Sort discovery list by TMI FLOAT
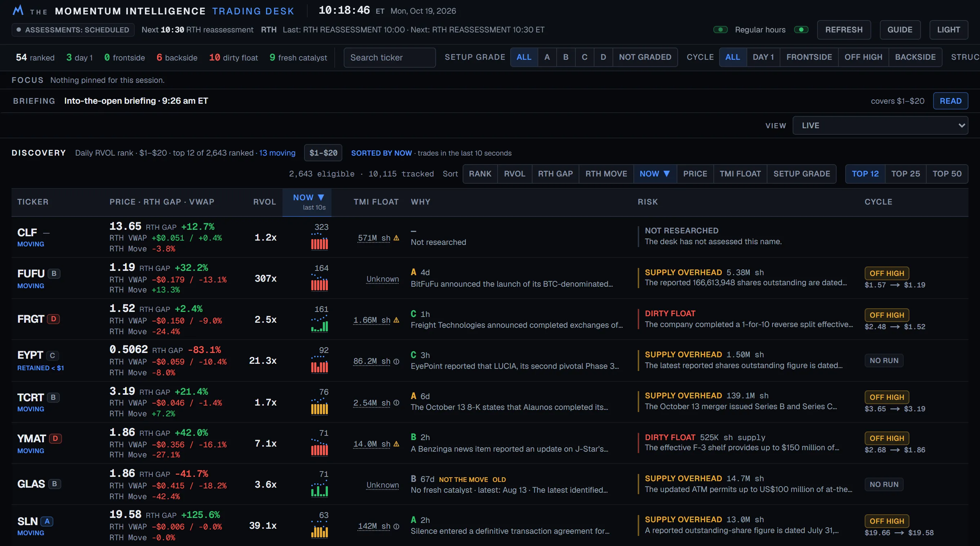Viewport: 980px width, 546px height. tap(740, 174)
